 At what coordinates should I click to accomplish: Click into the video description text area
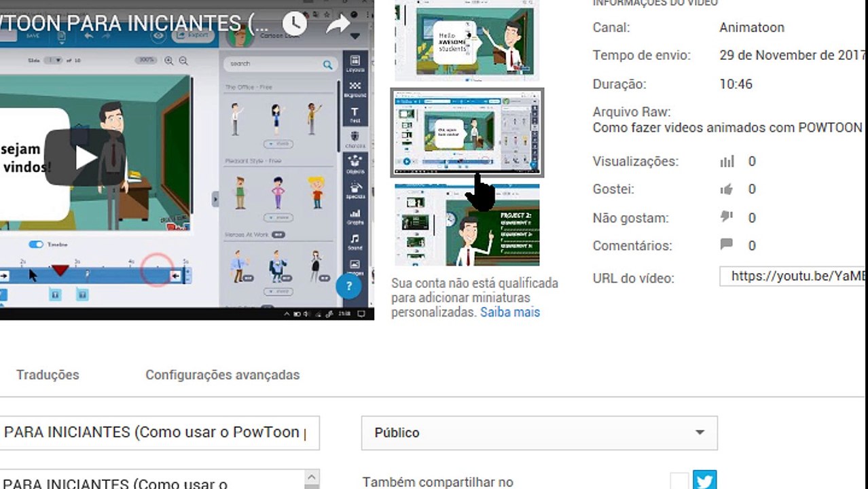pos(153,479)
